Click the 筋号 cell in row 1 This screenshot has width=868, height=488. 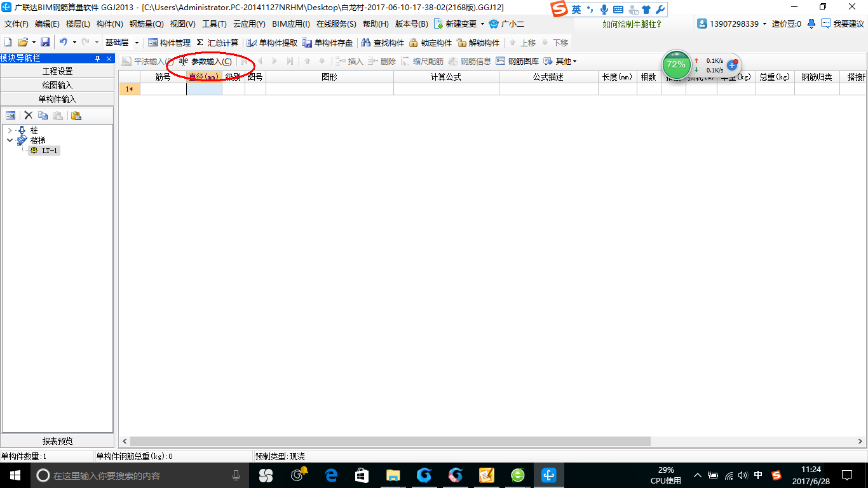tap(163, 89)
